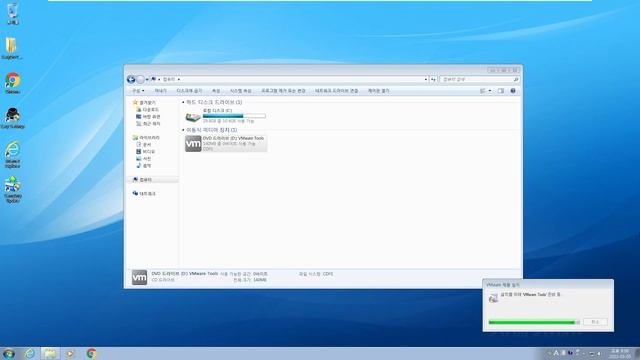Select Pictures (사진) library in the sidebar
Image resolution: width=640 pixels, height=360 pixels.
click(144, 158)
